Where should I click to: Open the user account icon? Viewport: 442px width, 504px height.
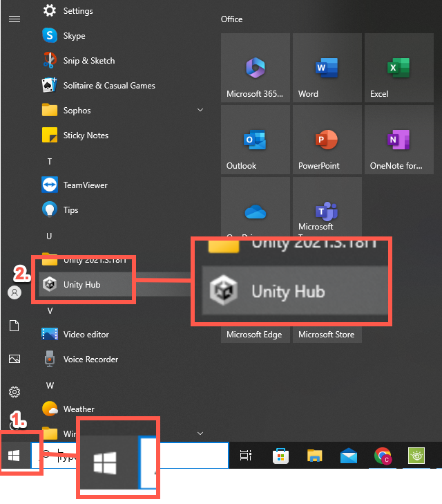(15, 292)
